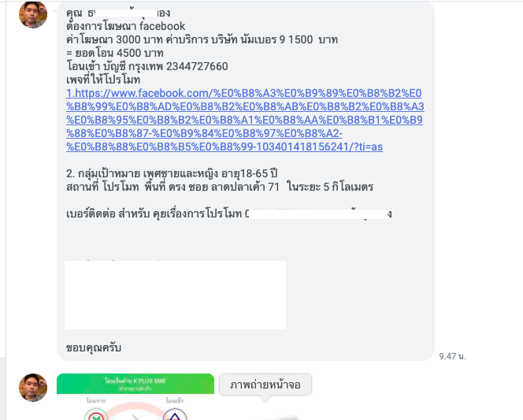Open sender's profile picture beside top message
Viewport: 523px width, 420px height.
pyautogui.click(x=33, y=14)
